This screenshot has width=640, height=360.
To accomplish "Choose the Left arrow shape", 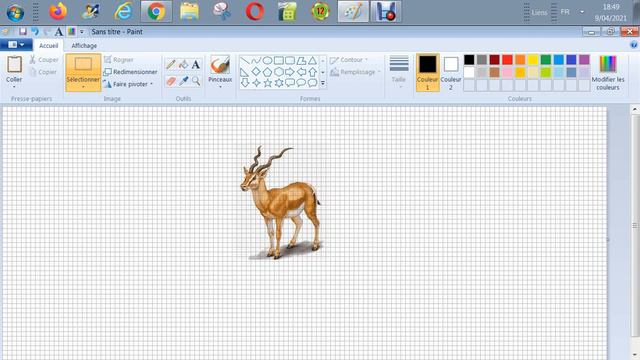I will (301, 72).
